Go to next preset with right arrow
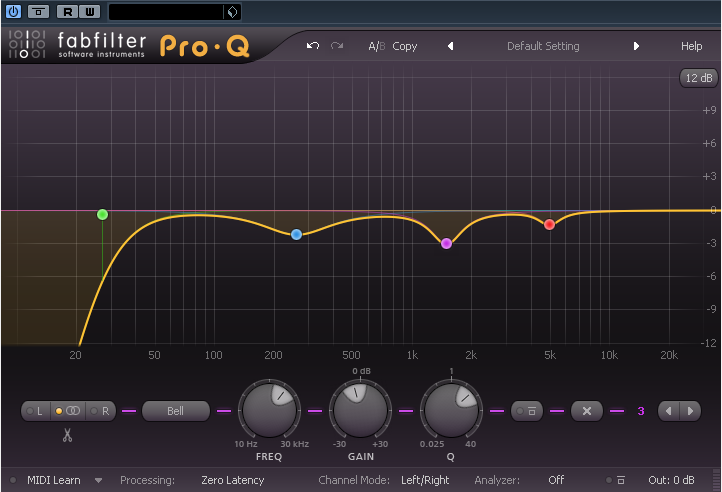The image size is (722, 492). (x=636, y=46)
